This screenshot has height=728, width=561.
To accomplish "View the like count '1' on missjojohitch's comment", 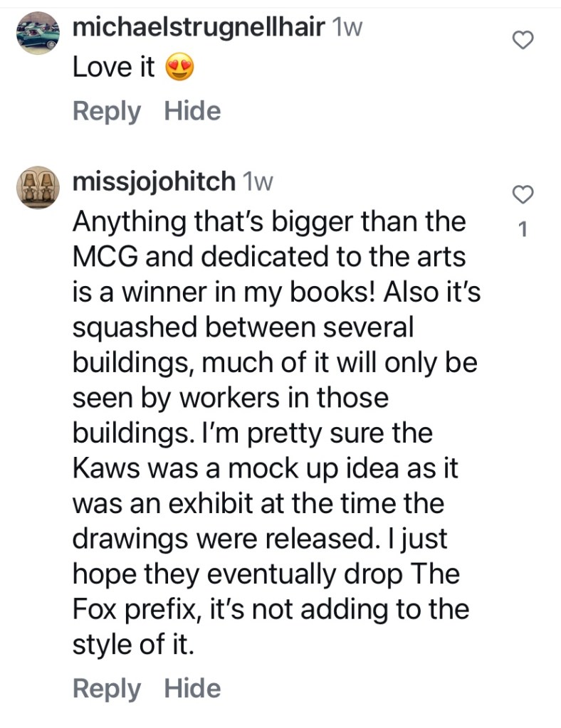I will point(523,229).
